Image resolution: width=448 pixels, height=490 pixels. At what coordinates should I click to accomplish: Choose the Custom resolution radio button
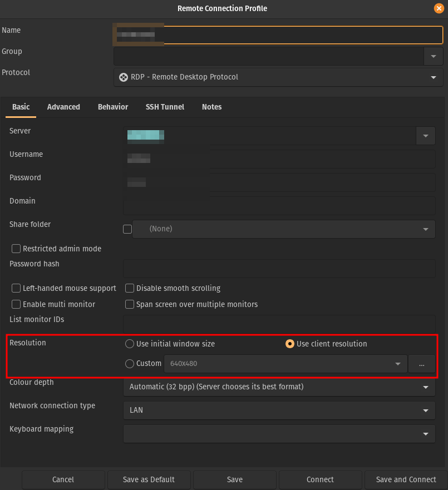point(130,364)
